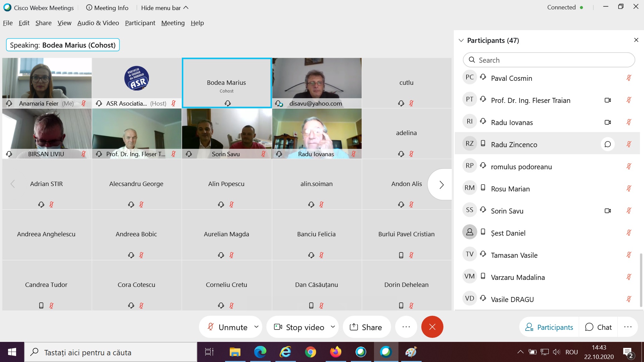Open the Audio & Video menu

point(98,23)
